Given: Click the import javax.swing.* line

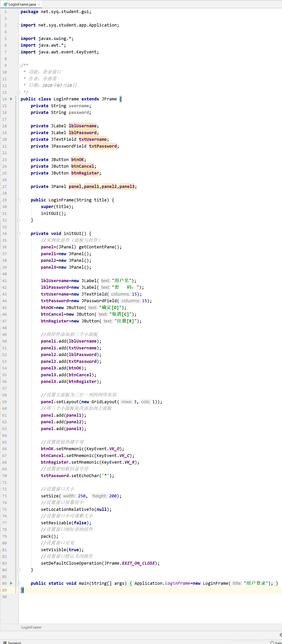Looking at the screenshot, I should pos(47,38).
